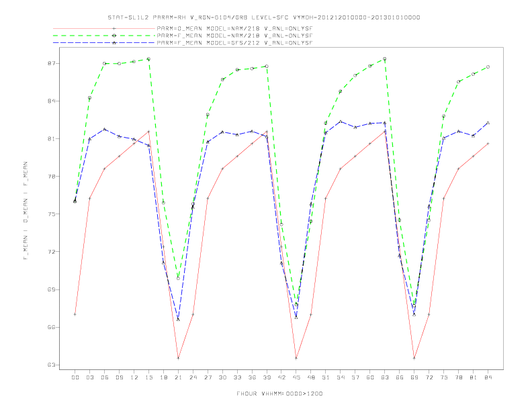Click forecast hour 39 on x-axis
The image size is (532, 411).
(x=267, y=377)
